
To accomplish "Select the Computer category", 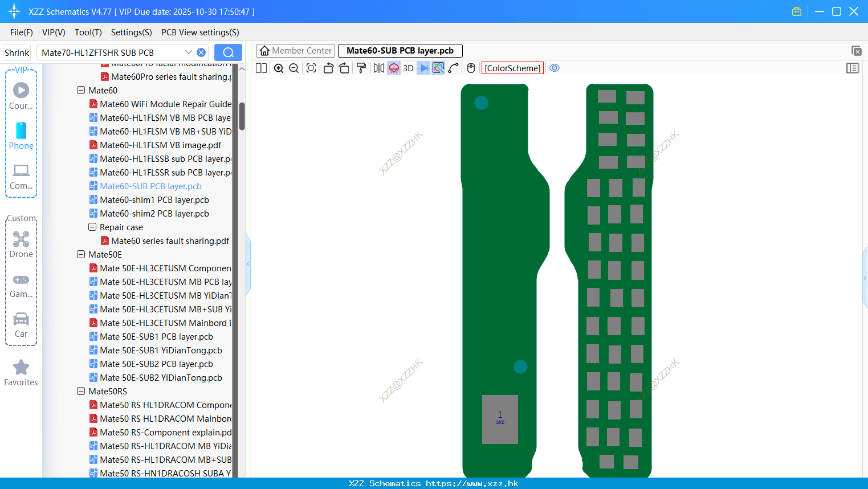I will tap(21, 177).
